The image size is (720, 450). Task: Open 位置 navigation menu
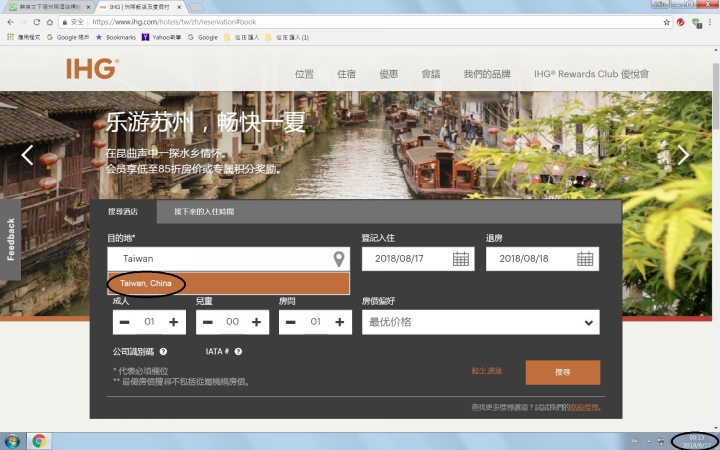(304, 74)
